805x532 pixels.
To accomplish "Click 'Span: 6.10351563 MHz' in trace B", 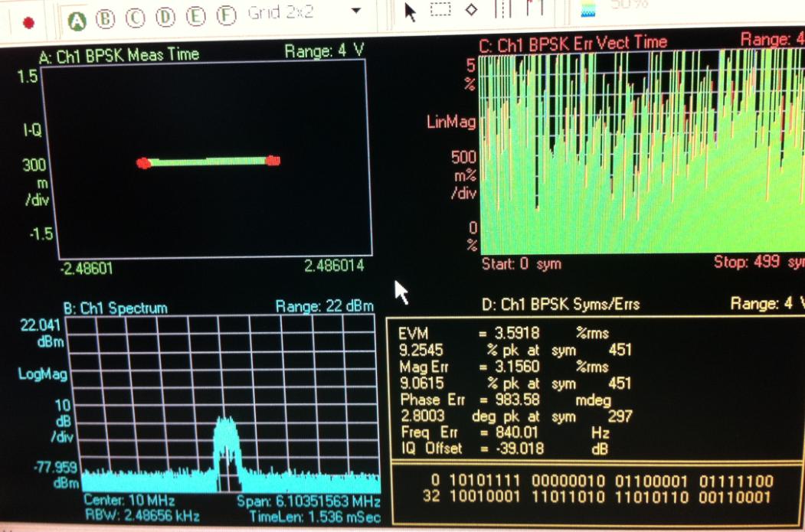I will [x=309, y=501].
